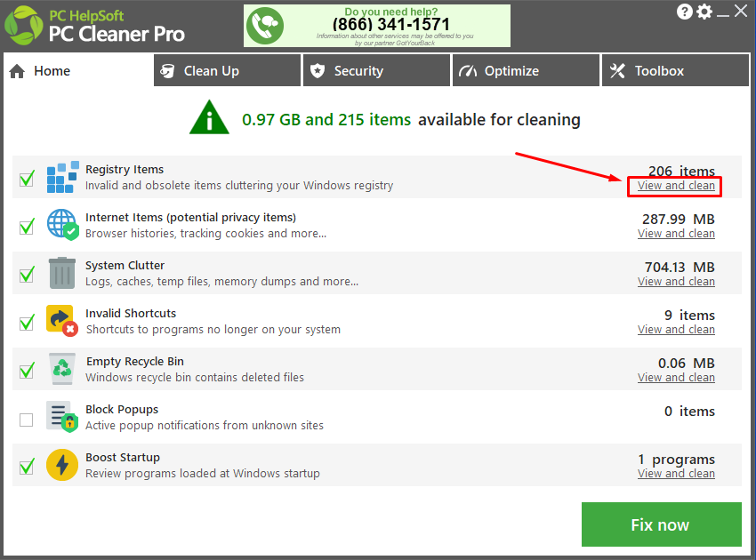Click the System Clutter trash can icon

click(62, 273)
